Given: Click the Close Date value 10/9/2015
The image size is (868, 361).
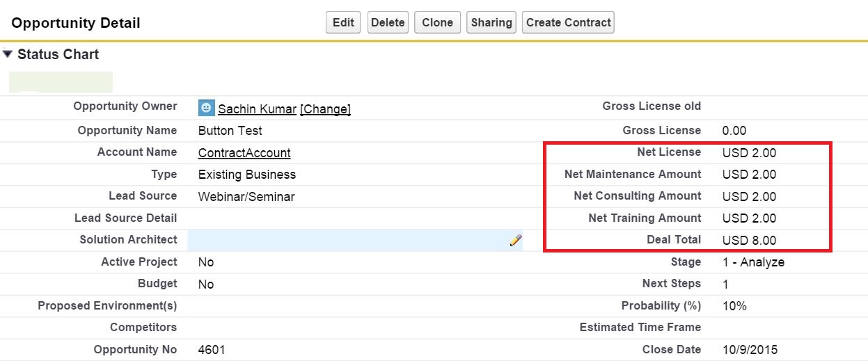Looking at the screenshot, I should (x=750, y=350).
